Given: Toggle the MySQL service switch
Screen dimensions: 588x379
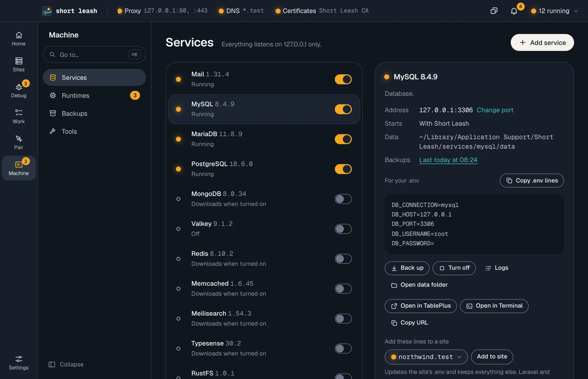Looking at the screenshot, I should click(x=343, y=109).
